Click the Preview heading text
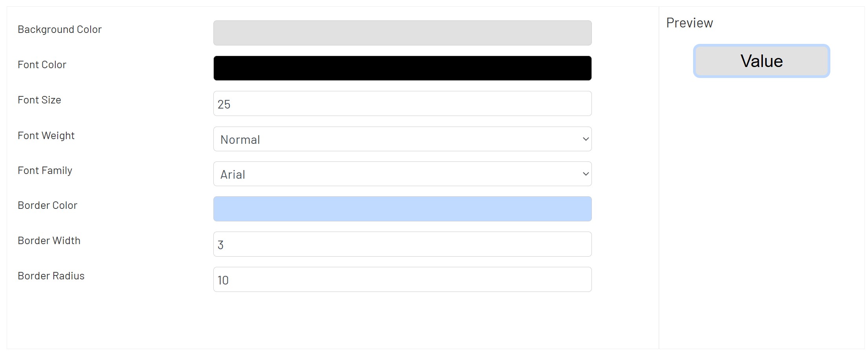The width and height of the screenshot is (868, 355). [x=689, y=23]
